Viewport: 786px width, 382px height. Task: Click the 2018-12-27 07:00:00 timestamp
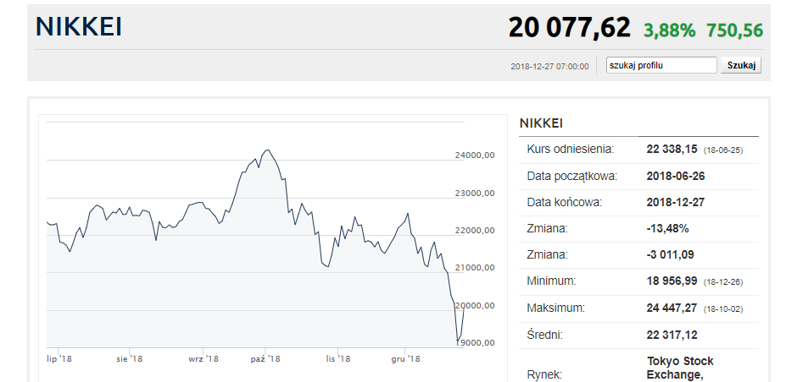tap(549, 66)
